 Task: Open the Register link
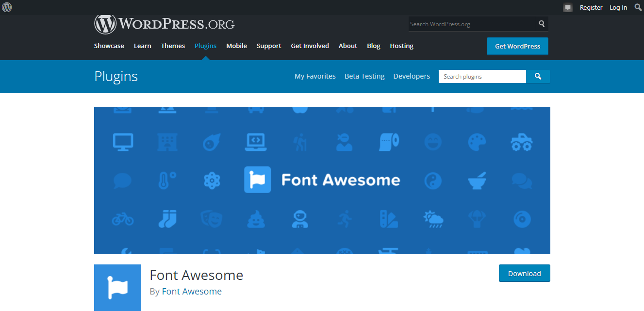tap(591, 7)
